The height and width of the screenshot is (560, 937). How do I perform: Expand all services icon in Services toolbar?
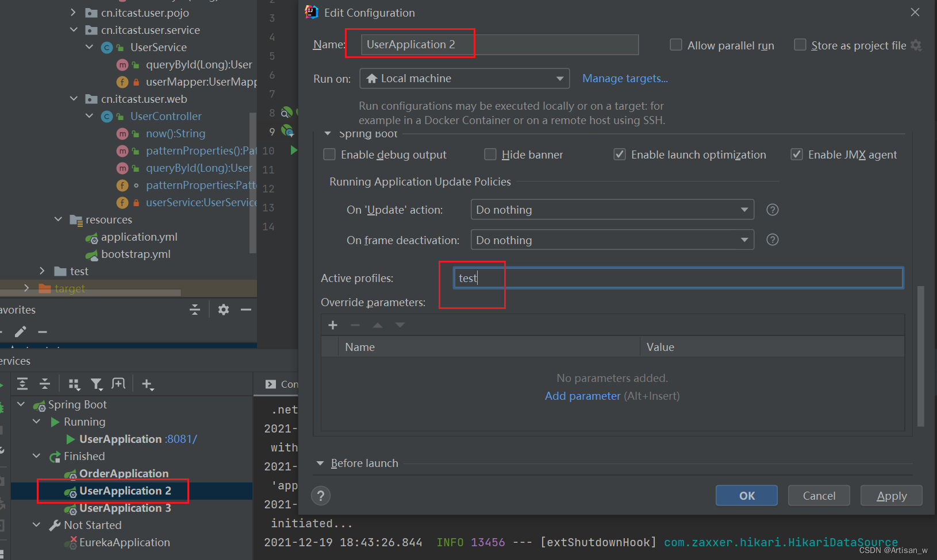point(22,384)
